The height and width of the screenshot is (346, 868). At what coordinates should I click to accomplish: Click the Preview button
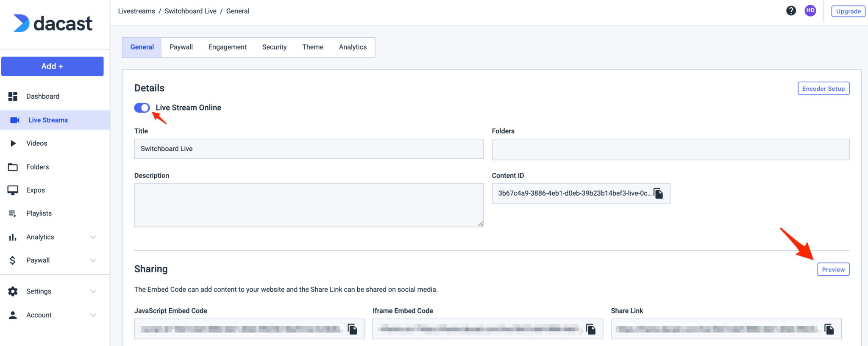[833, 270]
